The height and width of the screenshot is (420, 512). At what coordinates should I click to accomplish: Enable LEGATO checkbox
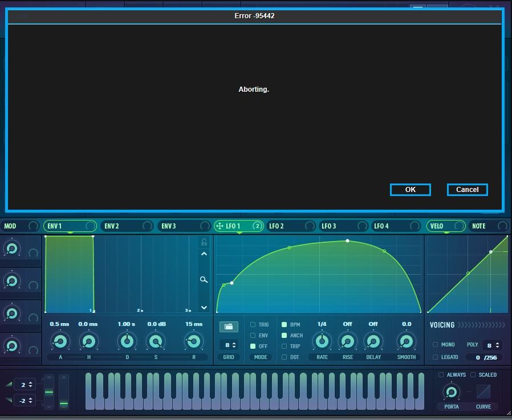(435, 357)
